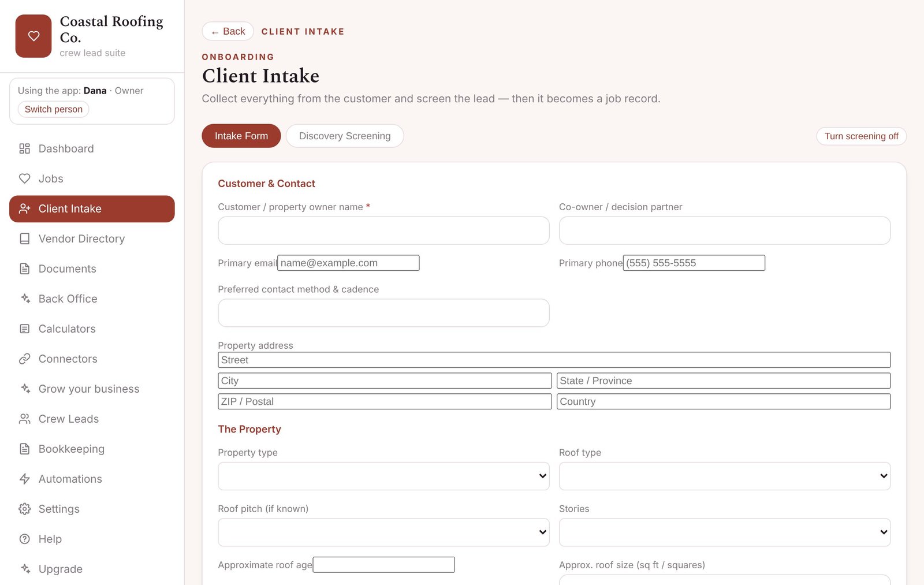Click the Primary email field
This screenshot has height=585, width=924.
coord(348,263)
